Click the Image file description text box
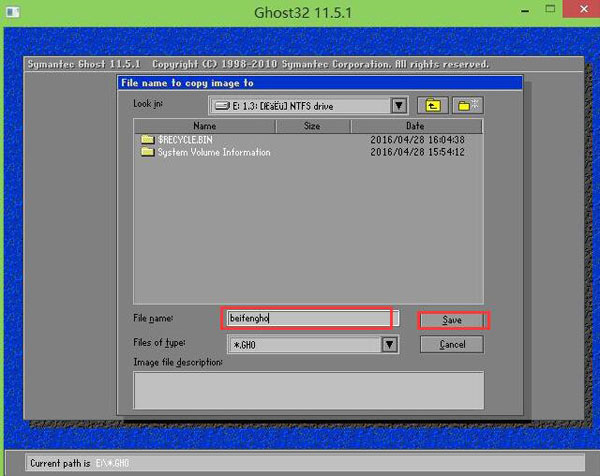 pos(308,390)
